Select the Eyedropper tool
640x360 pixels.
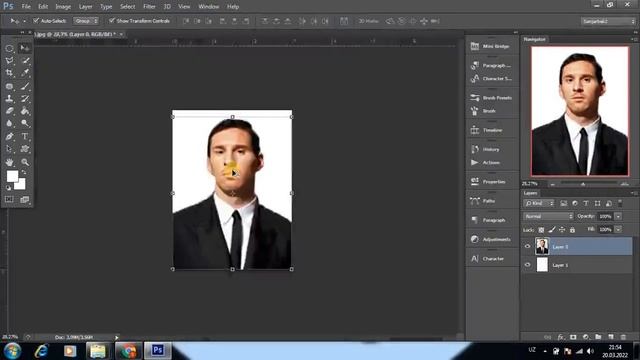pyautogui.click(x=25, y=73)
